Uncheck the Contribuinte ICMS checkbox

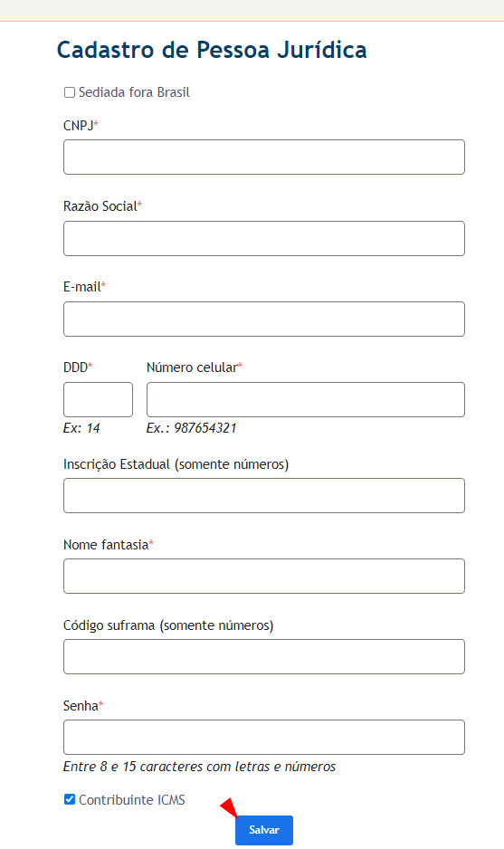click(70, 799)
